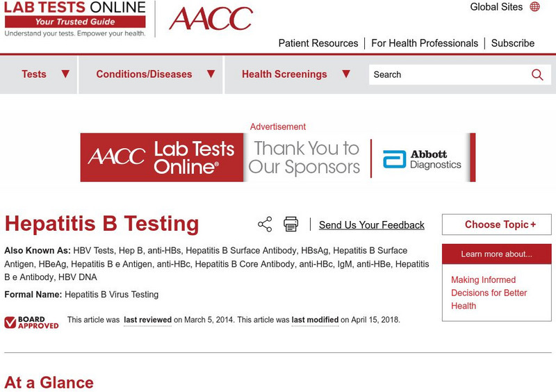Click Send Us Your Feedback link

coord(371,225)
